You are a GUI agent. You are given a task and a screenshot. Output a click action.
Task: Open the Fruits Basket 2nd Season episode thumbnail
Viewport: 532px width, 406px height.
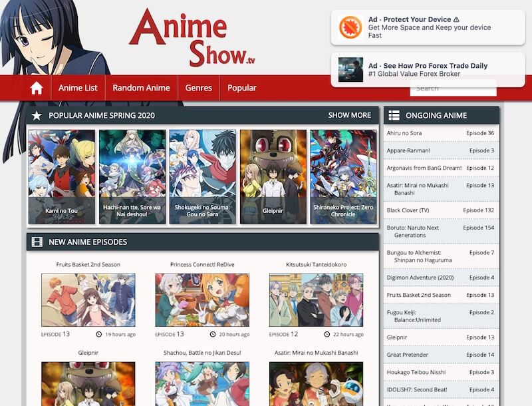88,300
